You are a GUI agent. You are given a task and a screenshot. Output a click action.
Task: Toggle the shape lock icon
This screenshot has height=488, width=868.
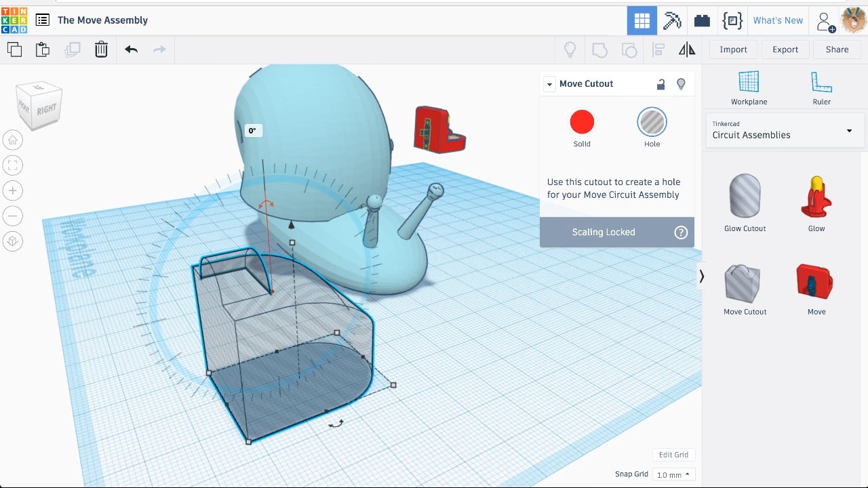[660, 84]
